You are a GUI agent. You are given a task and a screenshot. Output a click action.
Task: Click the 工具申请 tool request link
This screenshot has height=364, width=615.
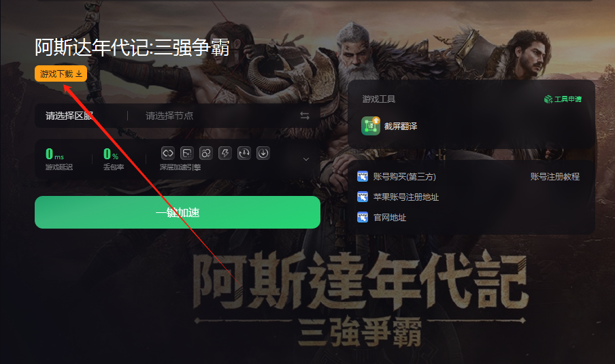(567, 99)
